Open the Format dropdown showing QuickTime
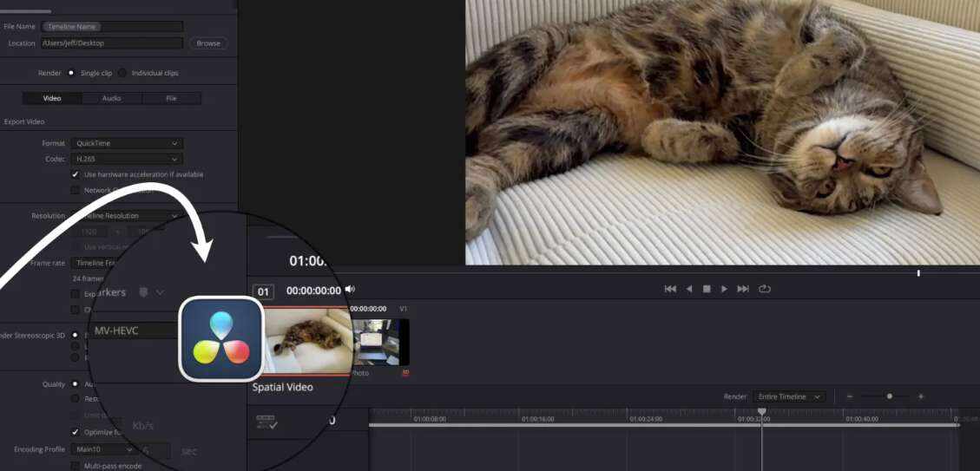 127,143
